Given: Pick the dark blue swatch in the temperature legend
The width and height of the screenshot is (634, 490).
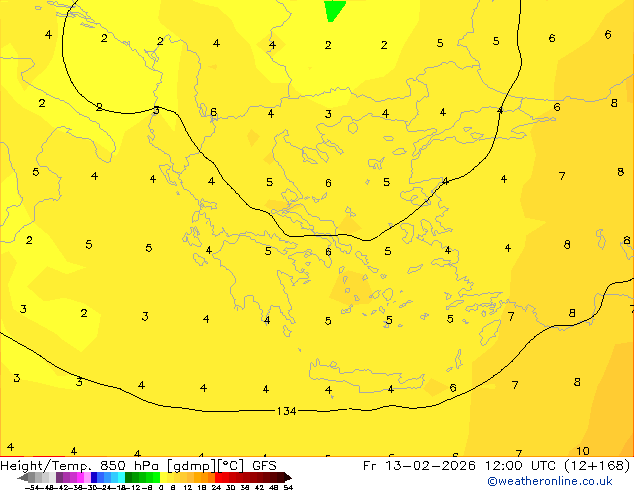Looking at the screenshot, I should click(94, 477).
